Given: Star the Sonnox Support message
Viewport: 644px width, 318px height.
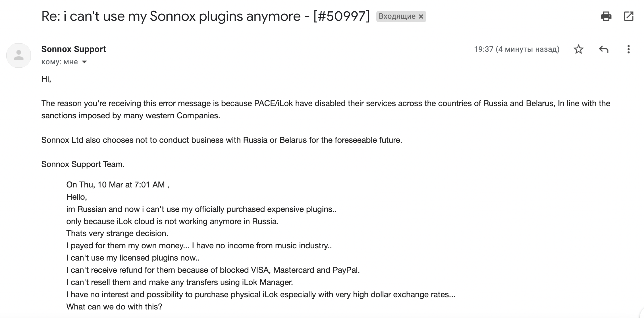Looking at the screenshot, I should click(x=578, y=49).
